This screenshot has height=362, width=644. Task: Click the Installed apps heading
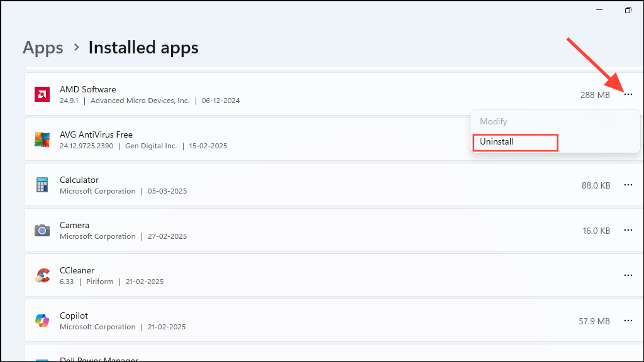[x=143, y=48]
